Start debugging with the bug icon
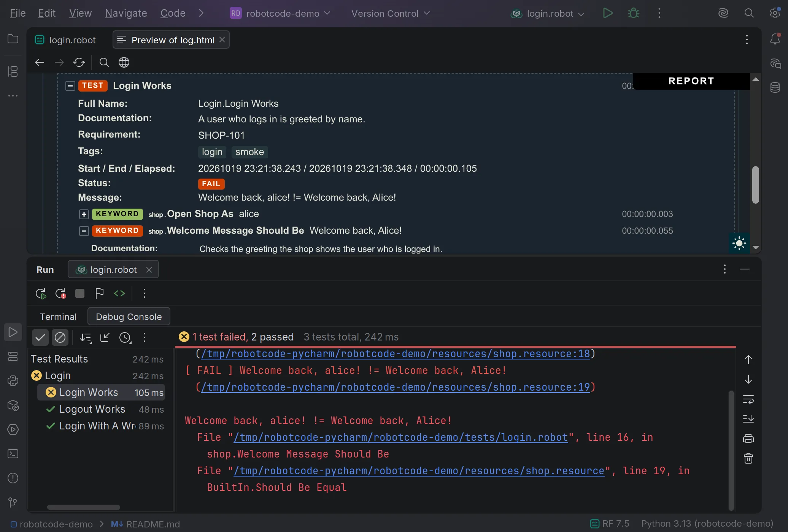 coord(634,13)
